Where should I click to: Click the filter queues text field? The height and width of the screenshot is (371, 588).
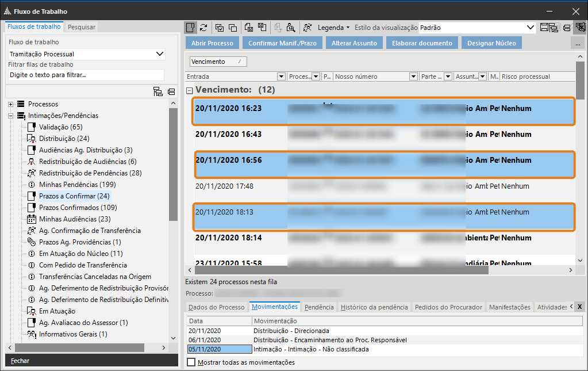click(86, 75)
